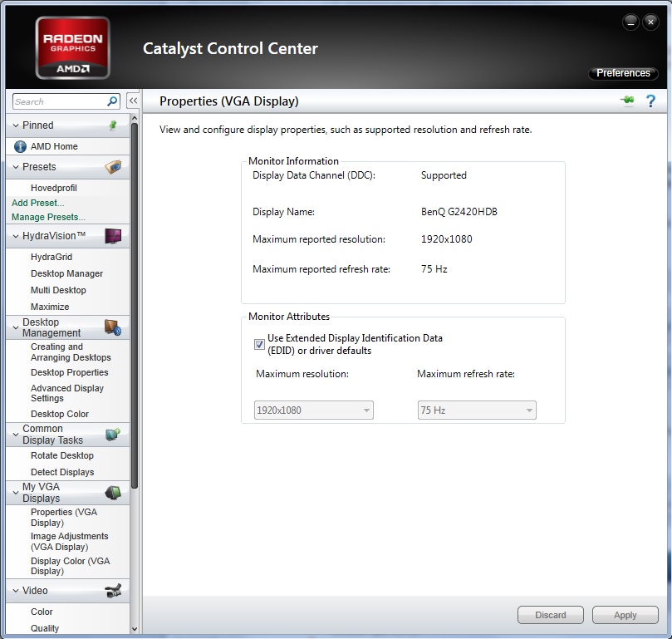This screenshot has width=672, height=639.
Task: Toggle the Use EDID or driver defaults checkbox
Action: pos(259,344)
